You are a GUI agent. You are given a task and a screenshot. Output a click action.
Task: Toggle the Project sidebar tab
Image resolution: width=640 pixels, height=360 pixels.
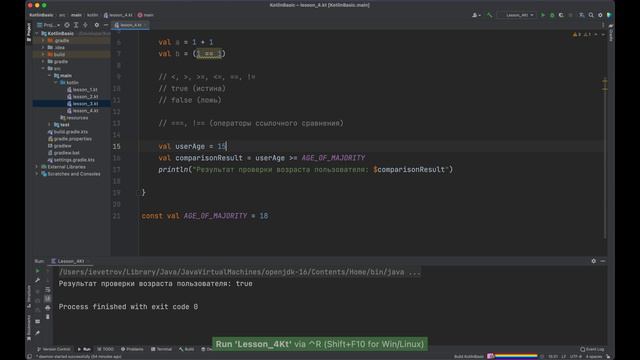pyautogui.click(x=29, y=32)
